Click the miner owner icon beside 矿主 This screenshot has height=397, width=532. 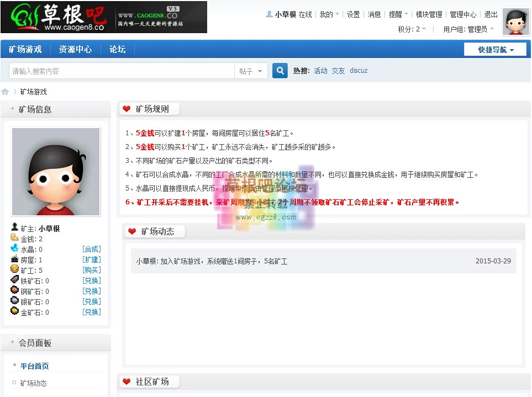13,227
